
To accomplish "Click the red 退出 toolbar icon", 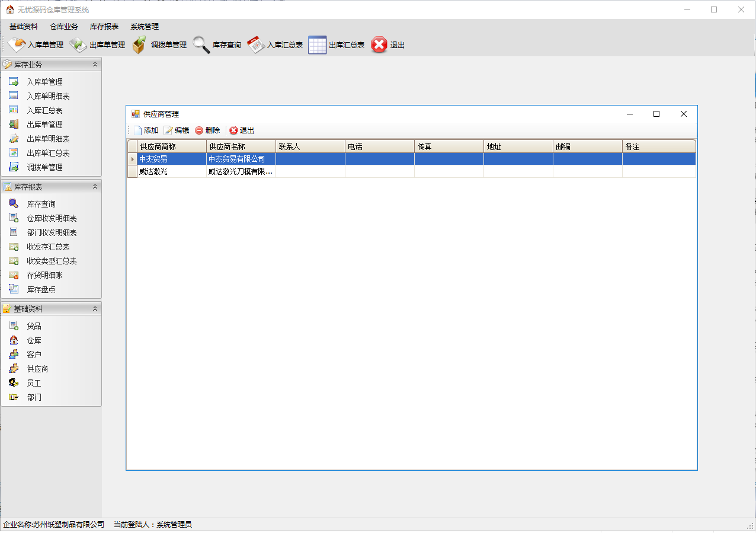I will pyautogui.click(x=379, y=45).
